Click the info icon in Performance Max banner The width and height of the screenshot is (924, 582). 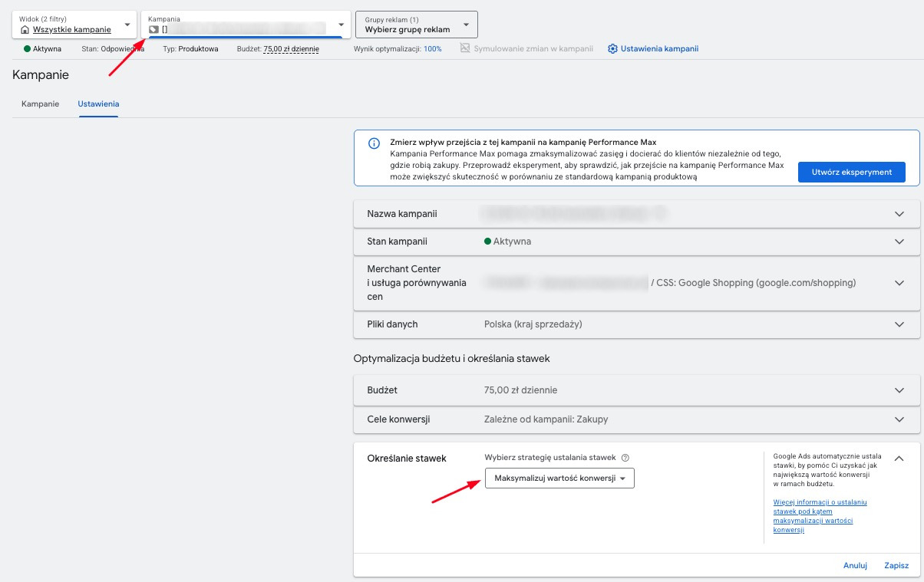click(374, 143)
